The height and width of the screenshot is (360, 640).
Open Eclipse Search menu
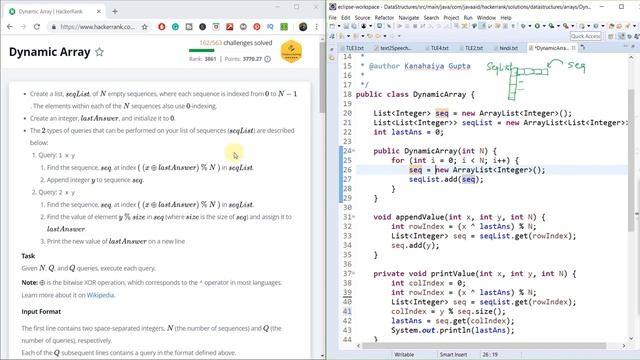point(431,18)
